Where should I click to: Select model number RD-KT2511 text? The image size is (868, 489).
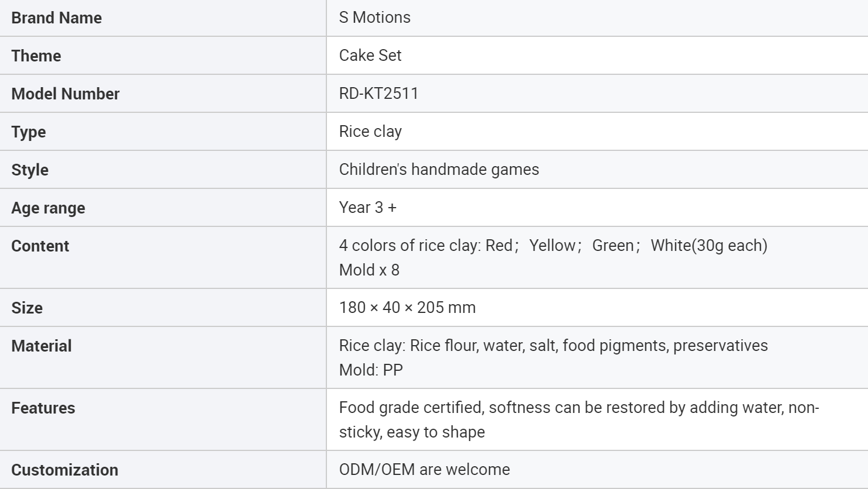pyautogui.click(x=378, y=94)
